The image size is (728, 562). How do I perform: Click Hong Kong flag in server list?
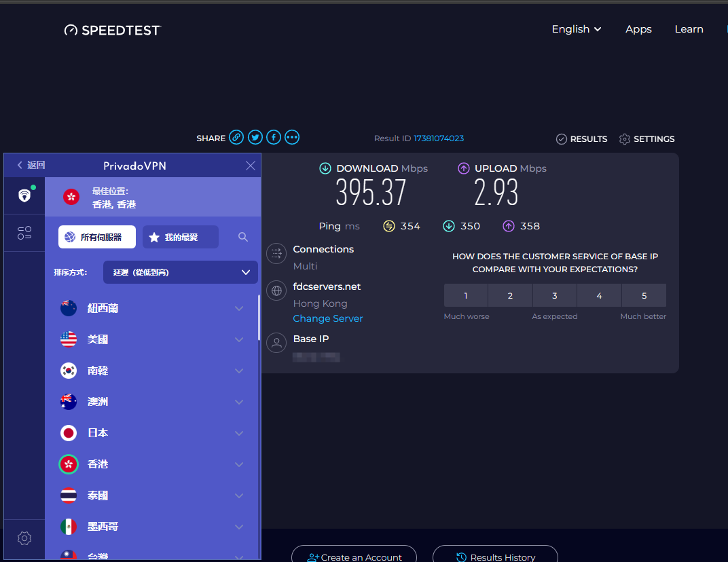pyautogui.click(x=69, y=464)
